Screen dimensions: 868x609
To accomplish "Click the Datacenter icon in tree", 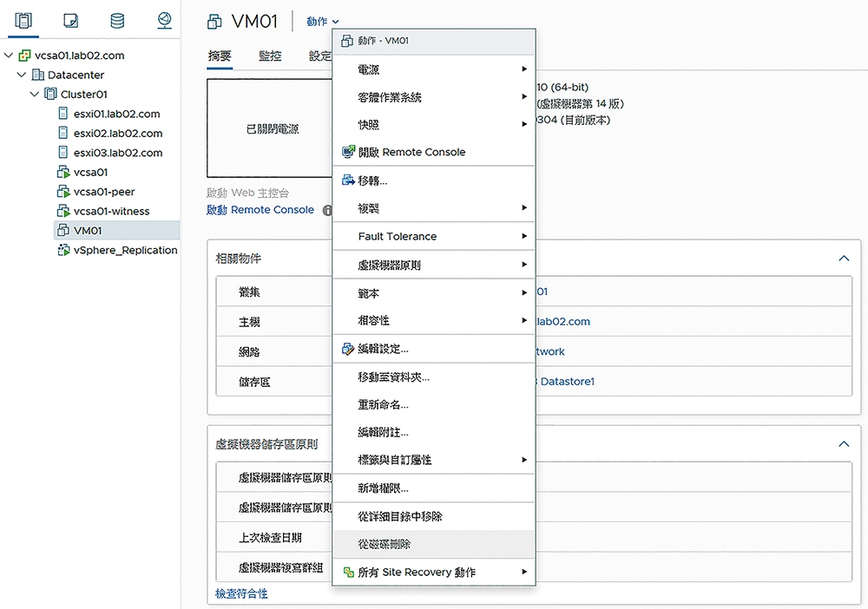I will 37,75.
